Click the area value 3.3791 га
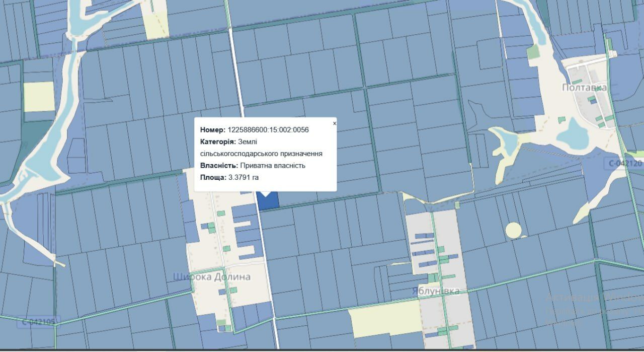 (x=244, y=178)
